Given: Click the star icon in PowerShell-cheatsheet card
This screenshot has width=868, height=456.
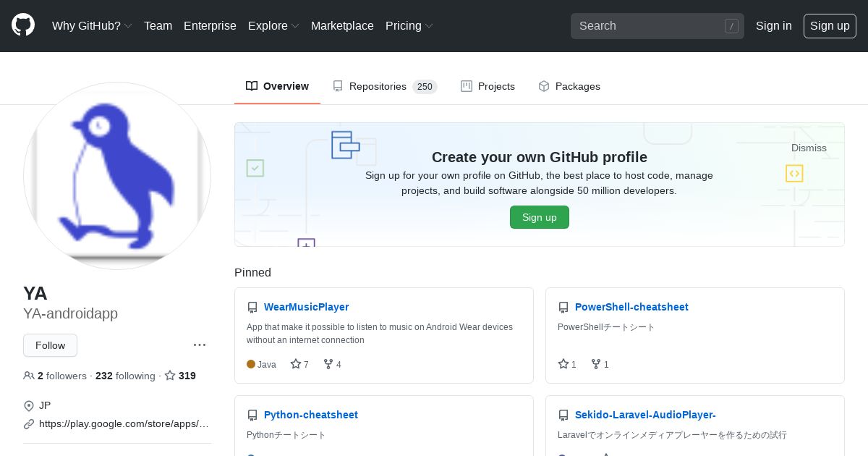Looking at the screenshot, I should 563,364.
